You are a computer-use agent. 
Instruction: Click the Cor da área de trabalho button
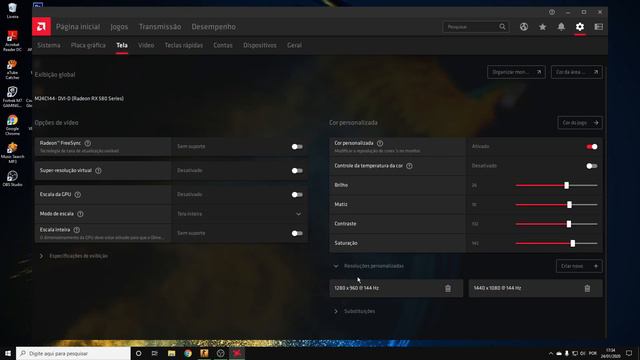click(x=576, y=72)
